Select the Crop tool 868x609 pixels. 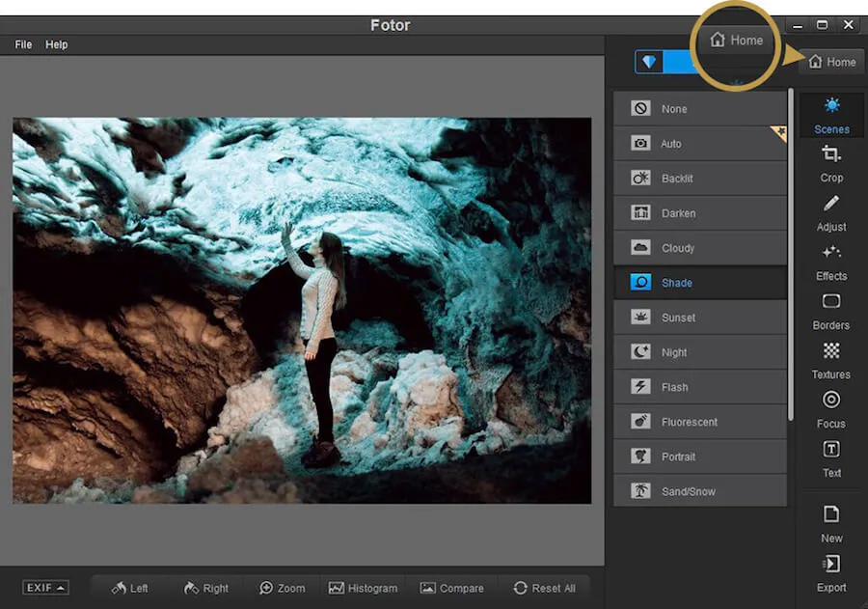pyautogui.click(x=830, y=165)
